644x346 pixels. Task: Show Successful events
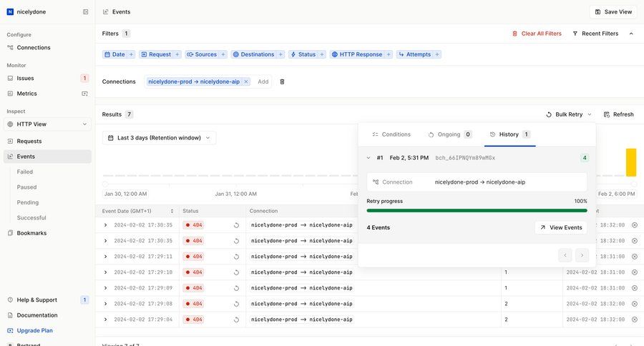point(31,217)
